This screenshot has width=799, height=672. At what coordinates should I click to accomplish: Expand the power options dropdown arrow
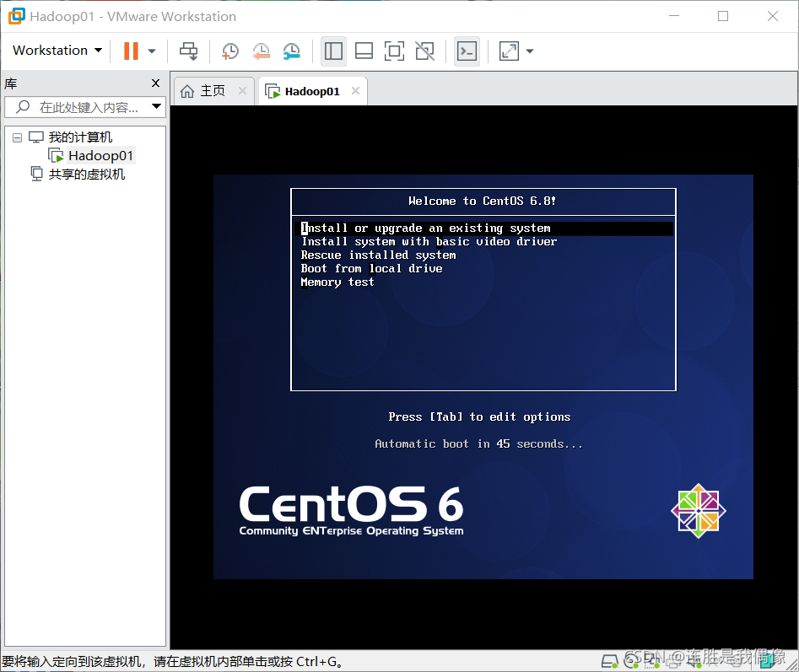(152, 51)
